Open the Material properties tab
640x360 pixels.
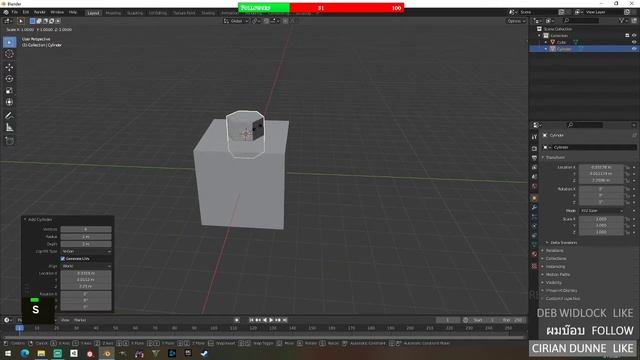coord(534,254)
